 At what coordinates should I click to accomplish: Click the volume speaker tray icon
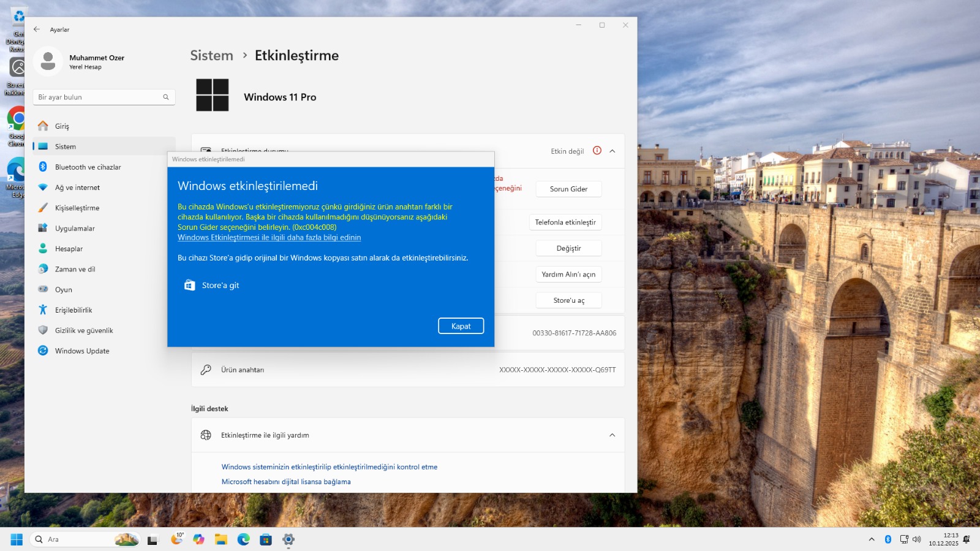pos(917,539)
